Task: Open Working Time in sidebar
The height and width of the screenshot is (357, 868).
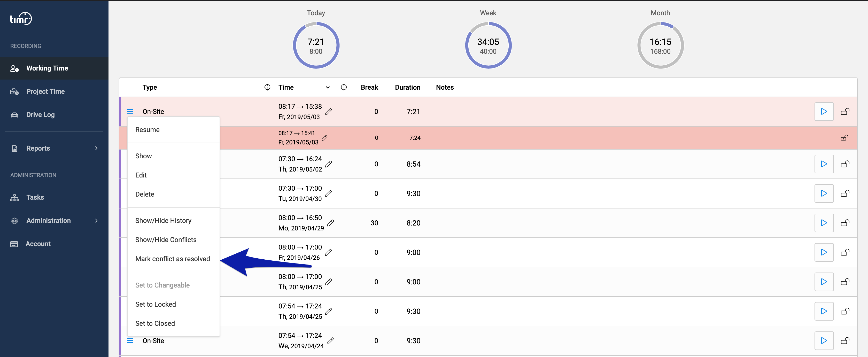Action: tap(54, 68)
